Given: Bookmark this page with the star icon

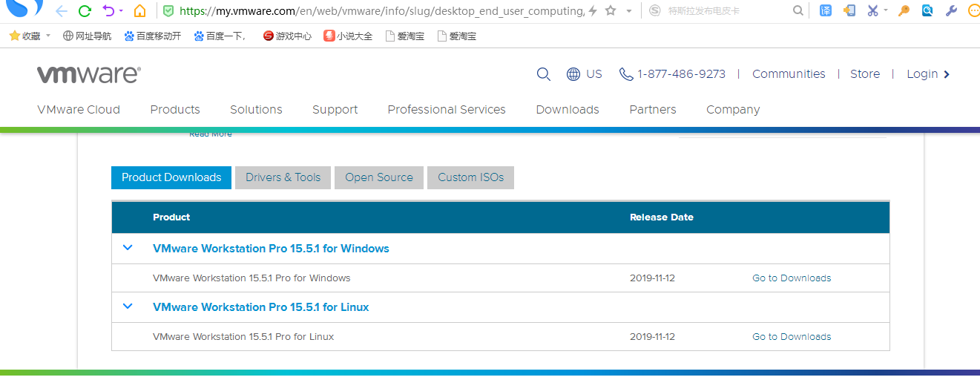Looking at the screenshot, I should 611,11.
